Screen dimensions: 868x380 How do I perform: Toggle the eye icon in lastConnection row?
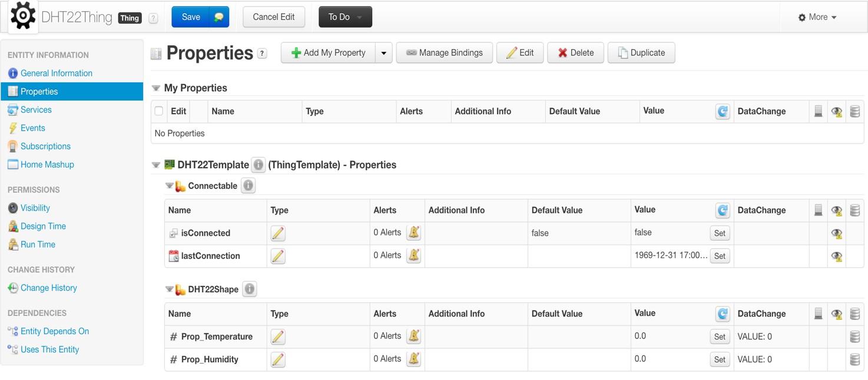click(x=836, y=256)
